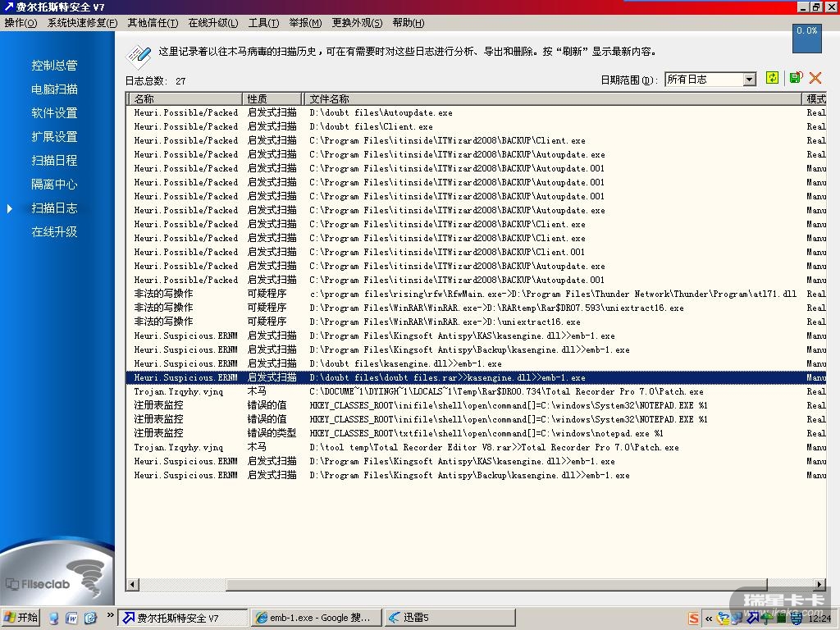Click the horizontal scrollbar thumb
Viewport: 840px width, 630px height.
pyautogui.click(x=496, y=584)
